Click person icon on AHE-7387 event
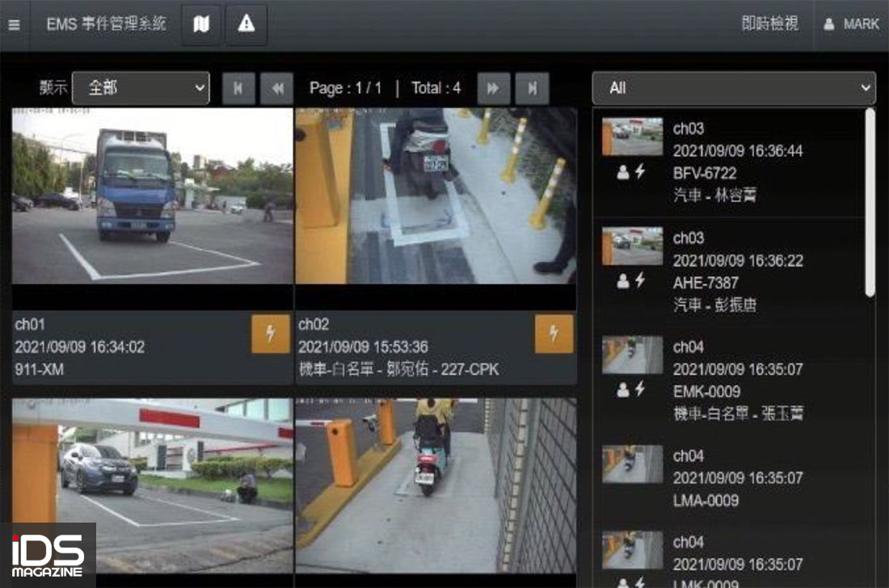The image size is (889, 588). 622,281
